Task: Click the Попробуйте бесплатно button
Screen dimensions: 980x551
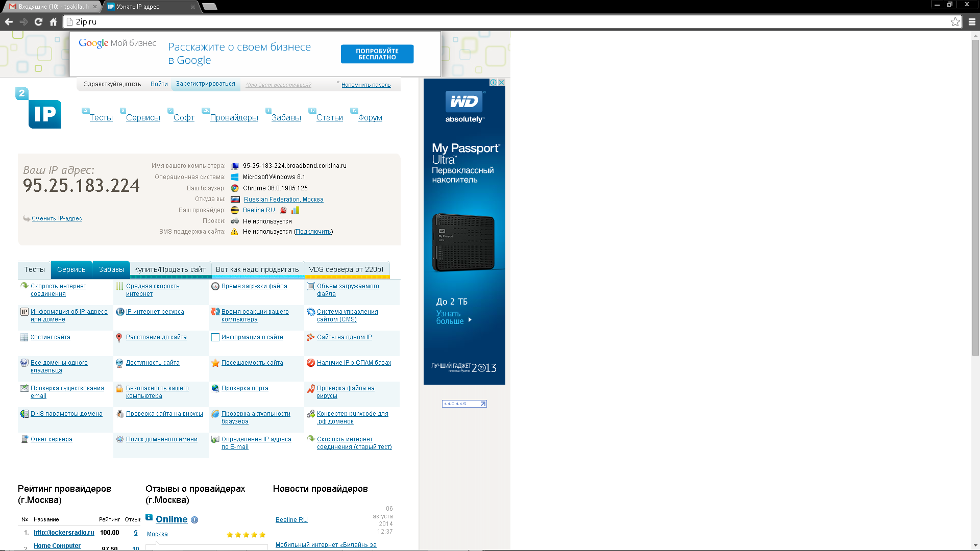Action: pos(377,54)
